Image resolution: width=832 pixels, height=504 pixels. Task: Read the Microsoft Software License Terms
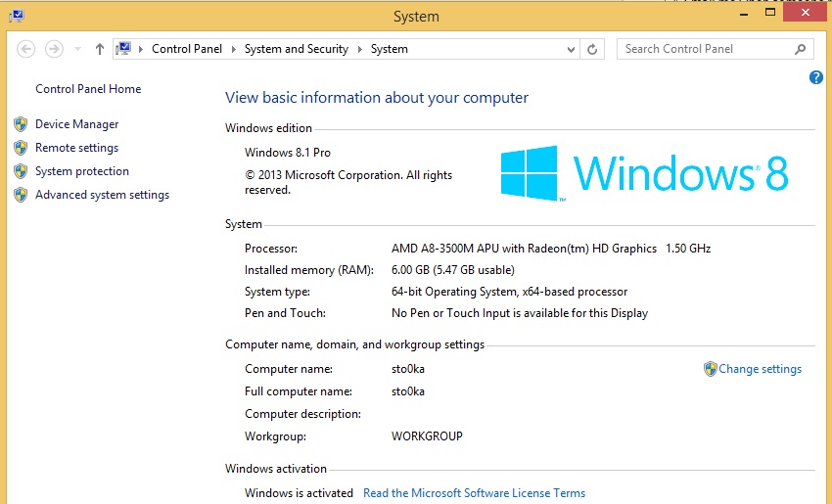[474, 493]
